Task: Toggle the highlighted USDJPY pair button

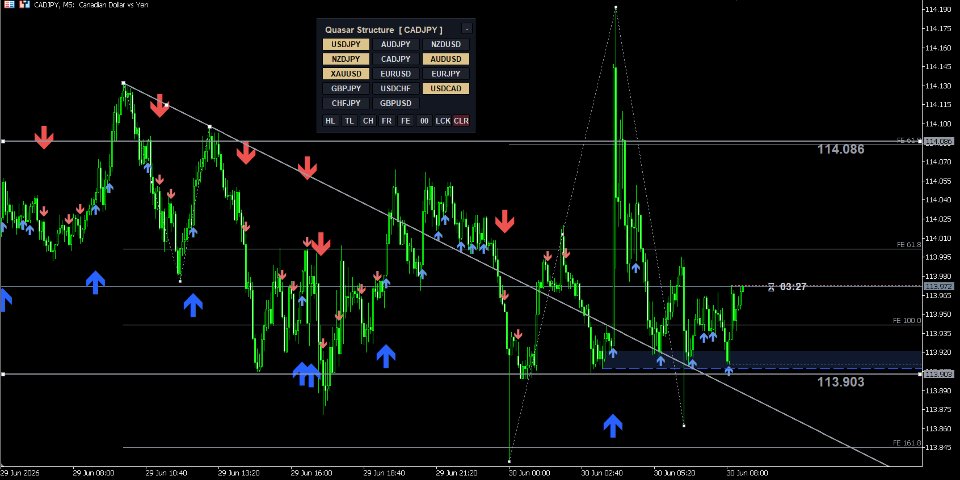Action: [x=346, y=44]
